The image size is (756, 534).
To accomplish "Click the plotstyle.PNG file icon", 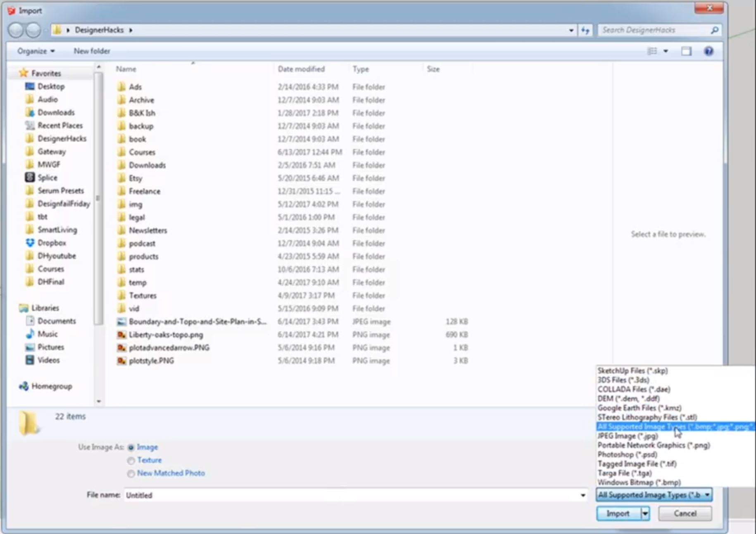I will 121,361.
